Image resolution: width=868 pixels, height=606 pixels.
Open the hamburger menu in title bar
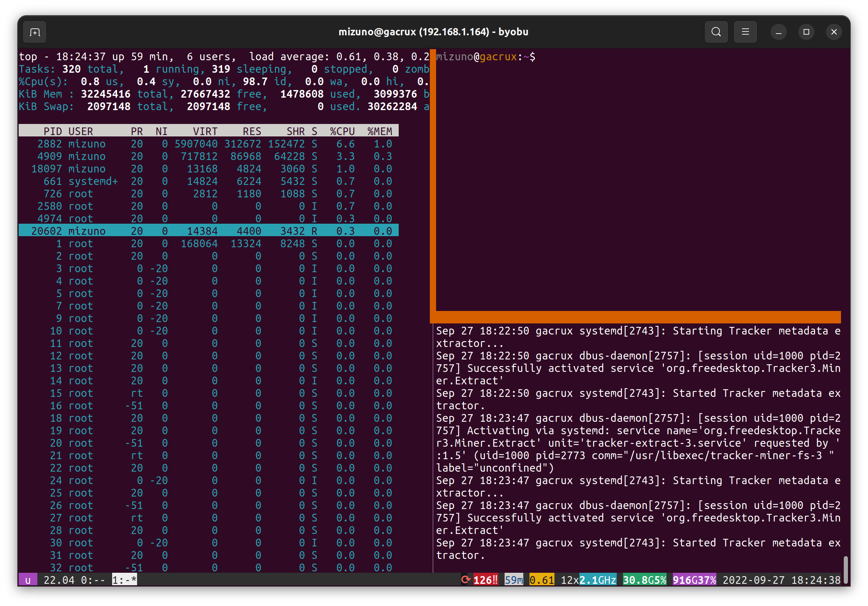pyautogui.click(x=745, y=32)
